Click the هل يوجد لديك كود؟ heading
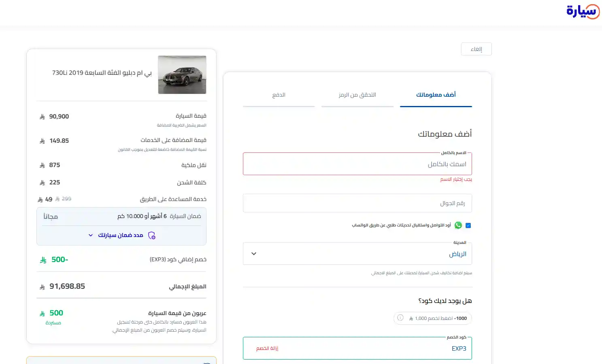 (445, 301)
